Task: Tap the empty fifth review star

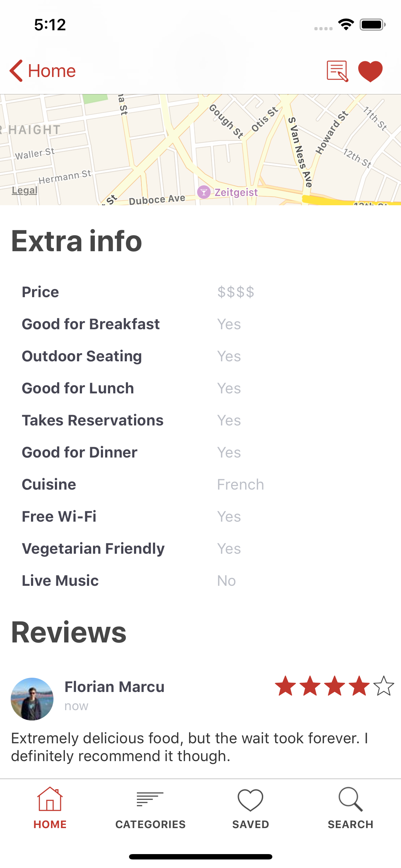Action: click(x=384, y=686)
